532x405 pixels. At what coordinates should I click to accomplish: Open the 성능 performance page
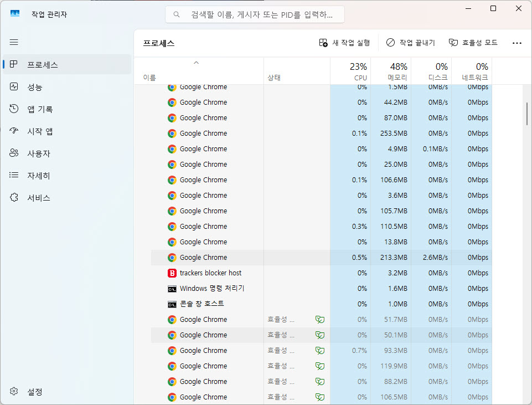(67, 87)
